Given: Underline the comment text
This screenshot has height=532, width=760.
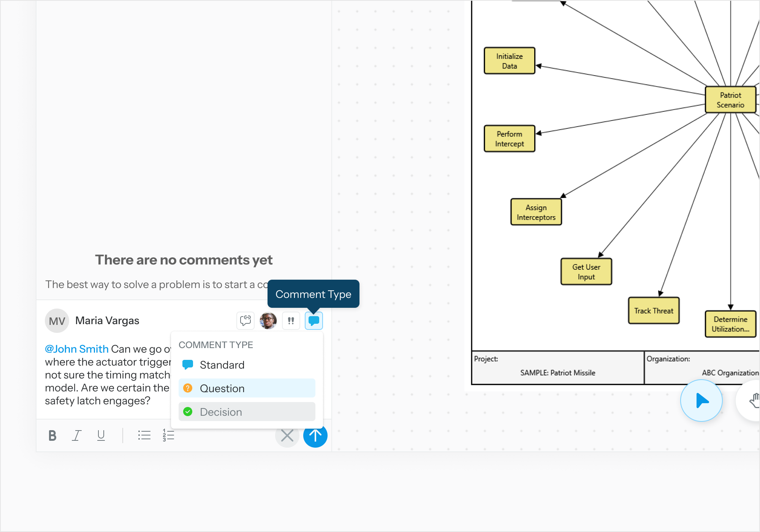Looking at the screenshot, I should [x=101, y=435].
